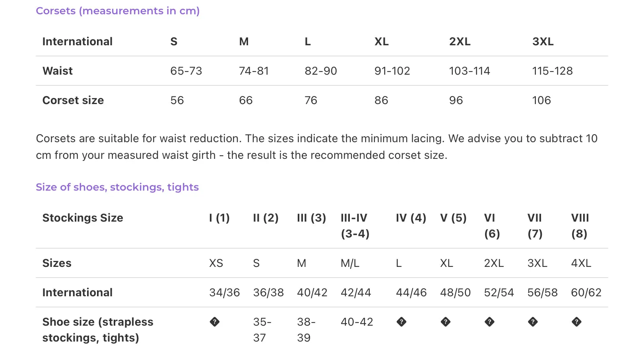Click the Stockings Size header label
The height and width of the screenshot is (363, 644).
point(83,218)
